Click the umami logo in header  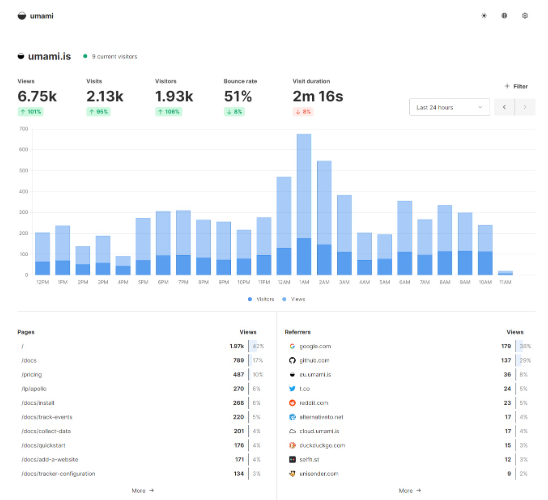click(x=36, y=16)
